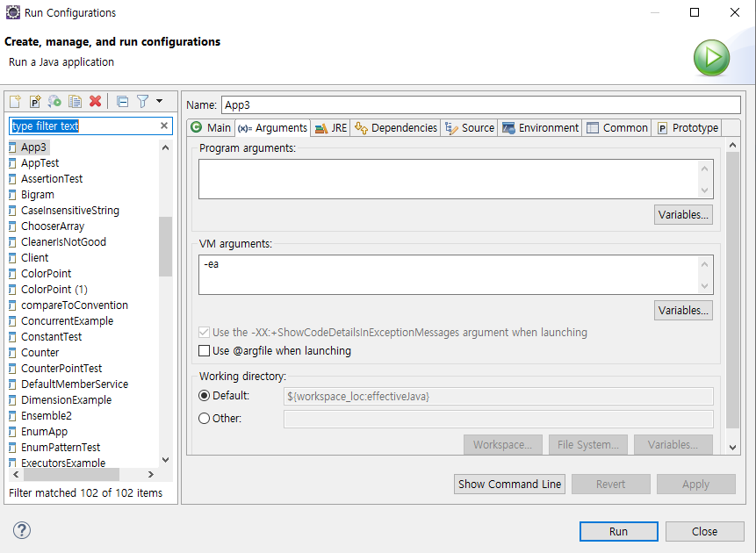Screen dimensions: 756x553
Task: Click the File System... button
Action: tap(587, 444)
